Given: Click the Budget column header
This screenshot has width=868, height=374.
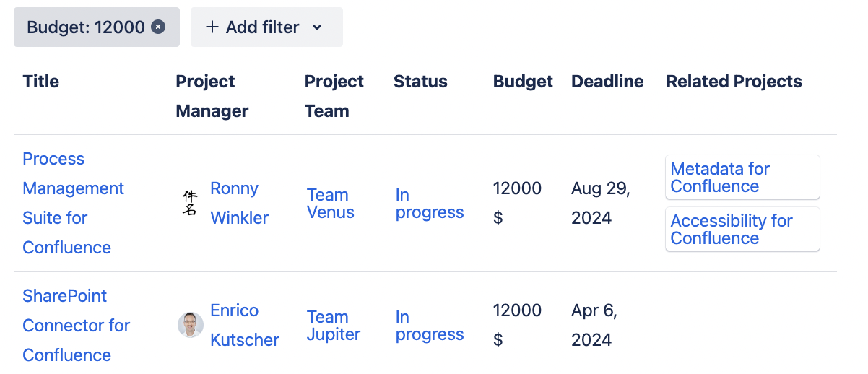Looking at the screenshot, I should tap(523, 82).
